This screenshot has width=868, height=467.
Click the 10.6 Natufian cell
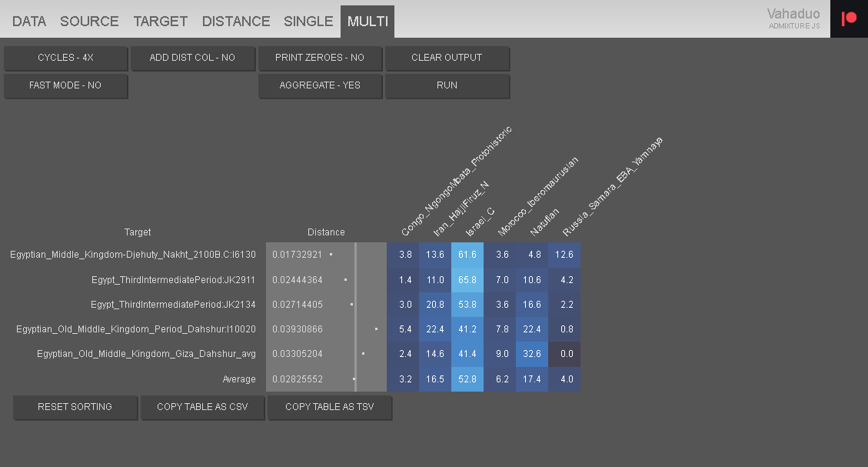tap(532, 280)
